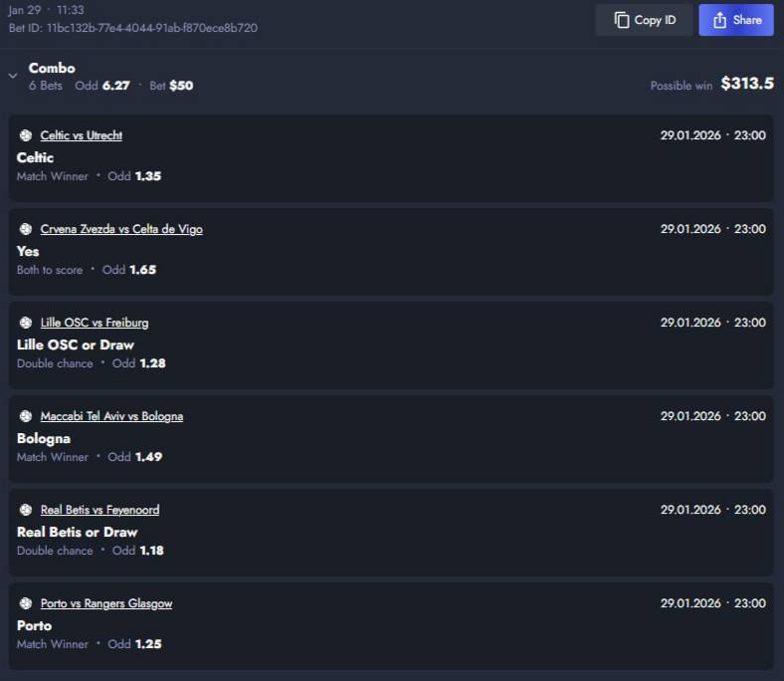The image size is (784, 681).
Task: Click the soccer ball icon beside Celtic vs Utrecht
Action: tap(26, 135)
